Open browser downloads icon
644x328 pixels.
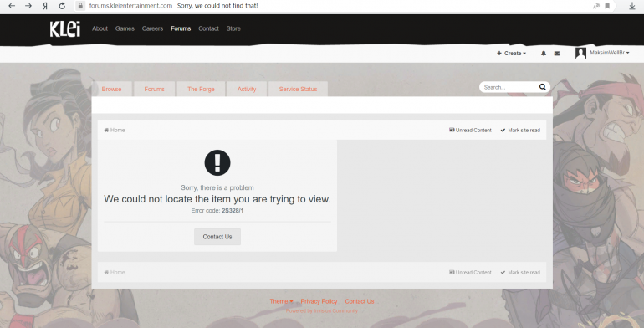632,6
